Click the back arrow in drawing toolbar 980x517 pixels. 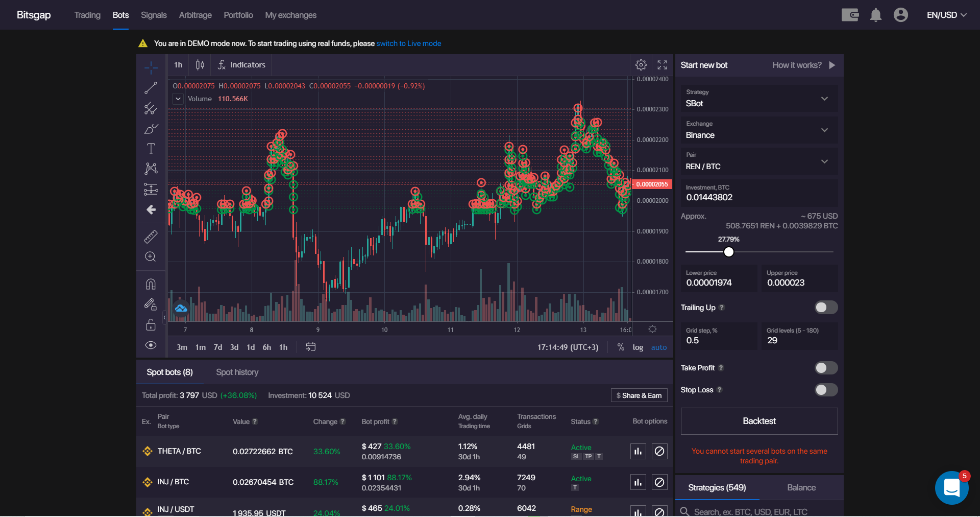(151, 209)
